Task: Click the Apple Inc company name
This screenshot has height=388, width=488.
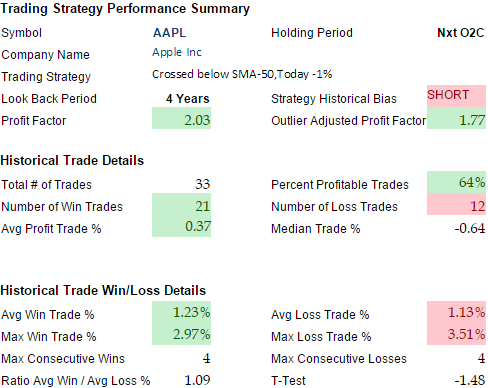Action: pyautogui.click(x=177, y=52)
